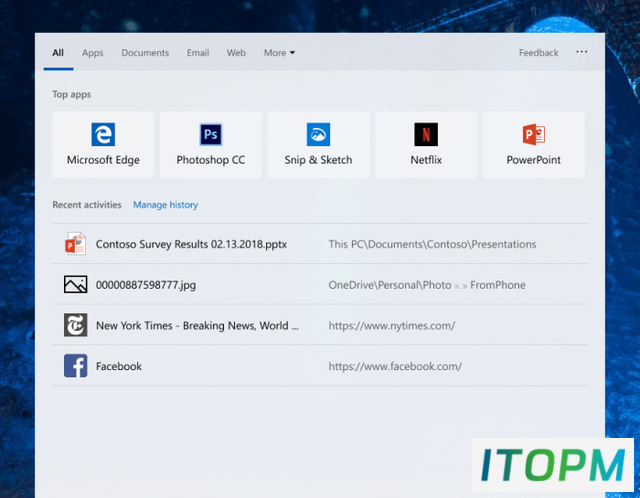Switch to the All tab
The width and height of the screenshot is (640, 498).
pyautogui.click(x=58, y=53)
